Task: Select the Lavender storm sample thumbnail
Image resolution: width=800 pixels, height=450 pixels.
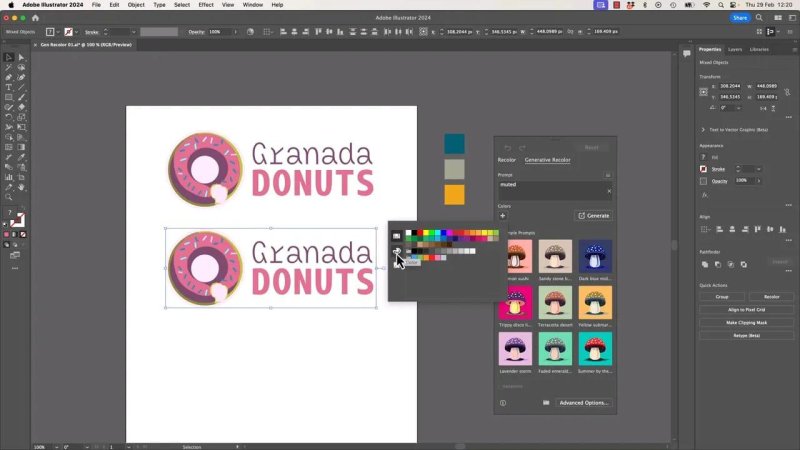Action: pyautogui.click(x=515, y=349)
